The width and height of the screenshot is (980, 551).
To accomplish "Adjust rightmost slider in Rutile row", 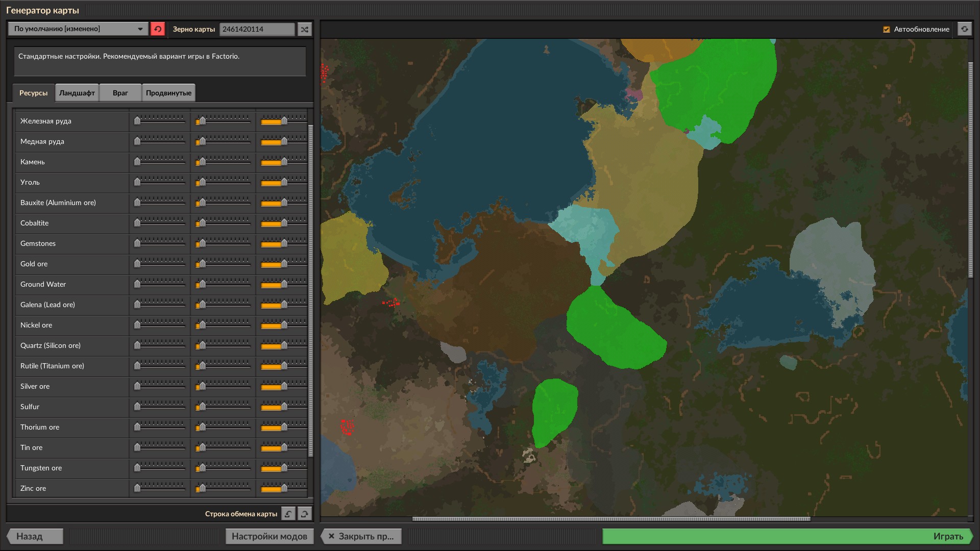I will pos(284,366).
